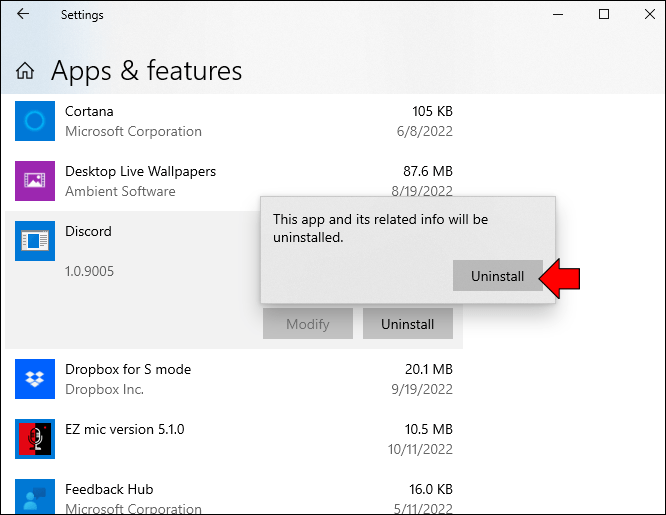Image resolution: width=666 pixels, height=515 pixels.
Task: Expand the Feedback Hub entry
Action: [x=234, y=496]
